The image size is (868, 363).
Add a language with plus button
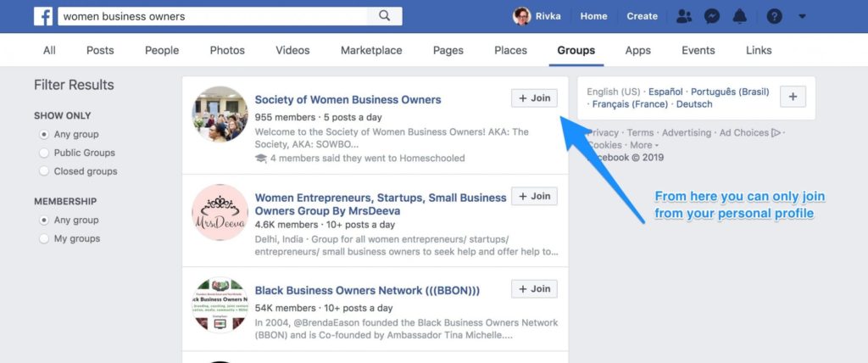click(793, 97)
